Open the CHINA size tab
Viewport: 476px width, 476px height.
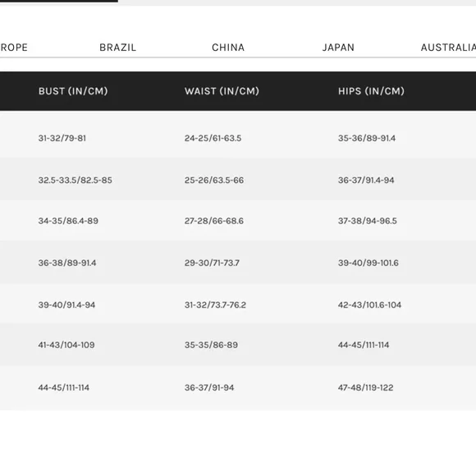[228, 48]
